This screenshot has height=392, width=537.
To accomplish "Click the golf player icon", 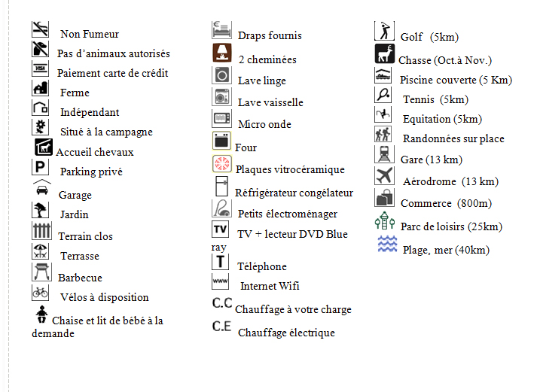I will pyautogui.click(x=384, y=32).
